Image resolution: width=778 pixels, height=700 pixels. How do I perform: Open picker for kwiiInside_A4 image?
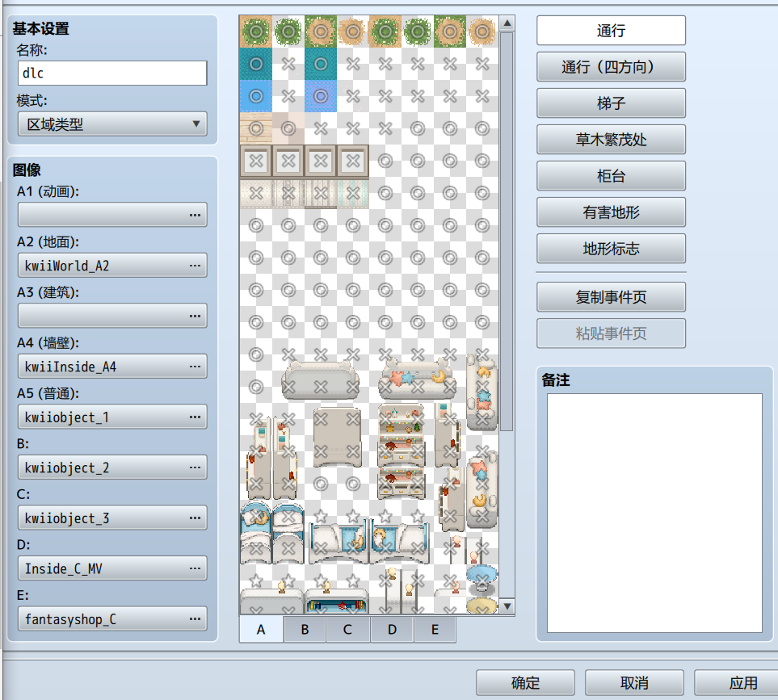195,367
